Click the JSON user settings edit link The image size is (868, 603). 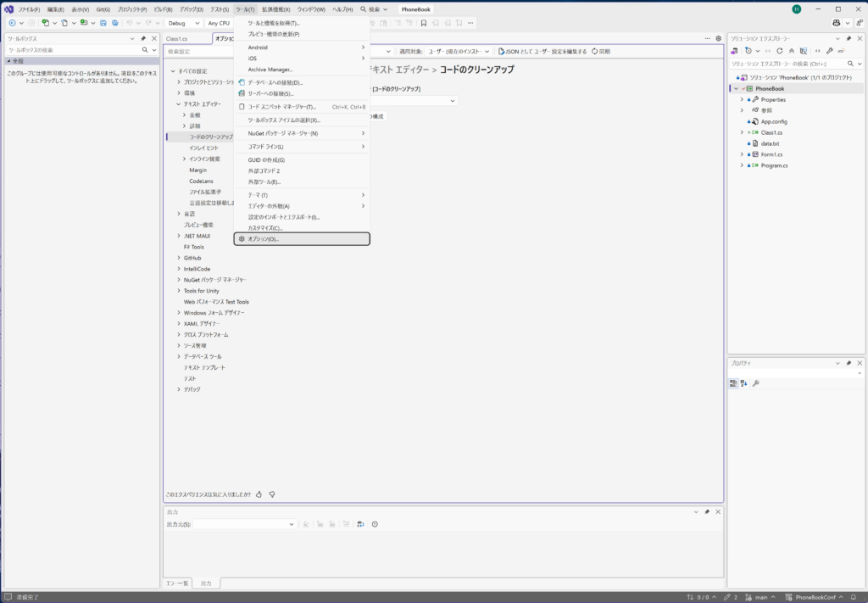542,52
